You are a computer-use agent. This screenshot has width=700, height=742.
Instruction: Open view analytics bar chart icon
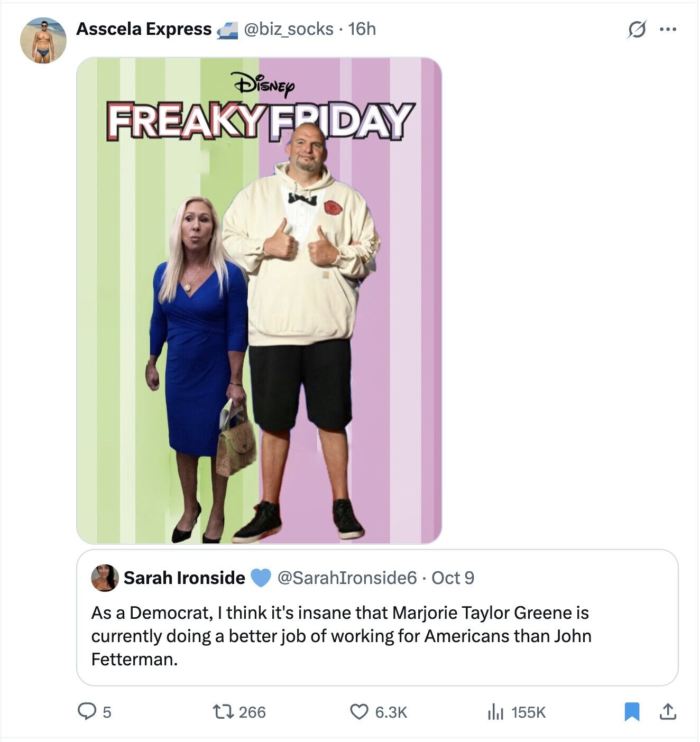[494, 711]
